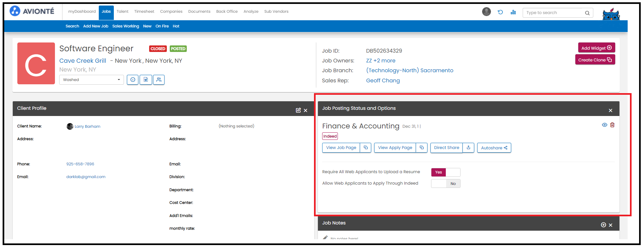Open the Back Office tab
Image resolution: width=644 pixels, height=248 pixels.
pos(227,11)
